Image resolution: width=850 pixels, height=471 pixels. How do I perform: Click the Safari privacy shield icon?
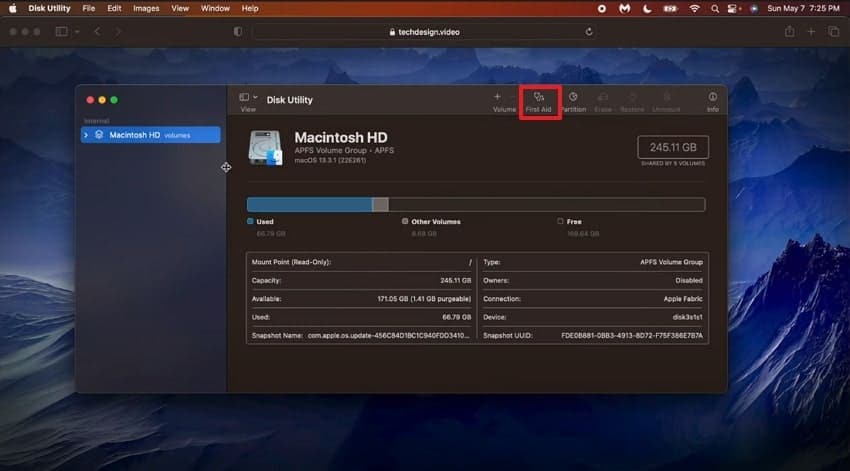(x=237, y=31)
